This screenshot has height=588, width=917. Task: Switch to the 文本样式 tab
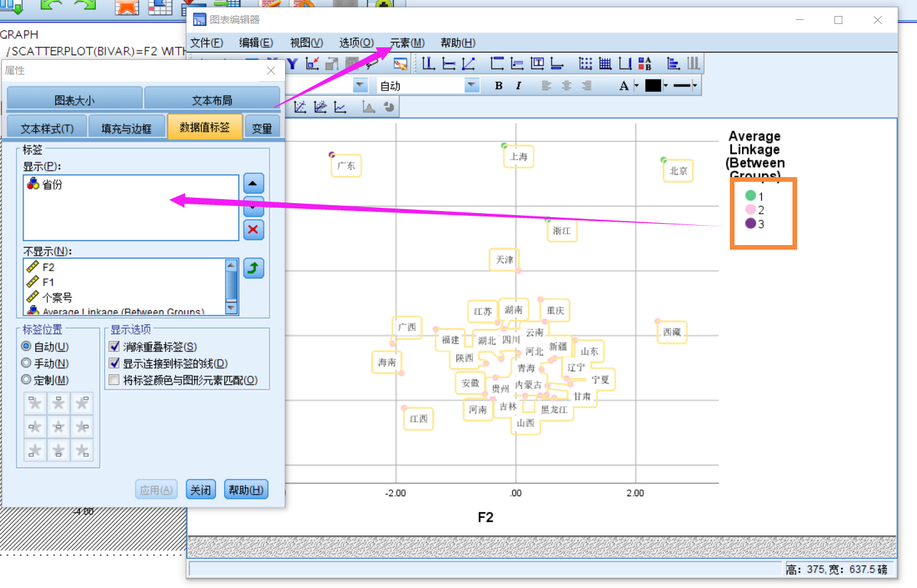tap(47, 127)
